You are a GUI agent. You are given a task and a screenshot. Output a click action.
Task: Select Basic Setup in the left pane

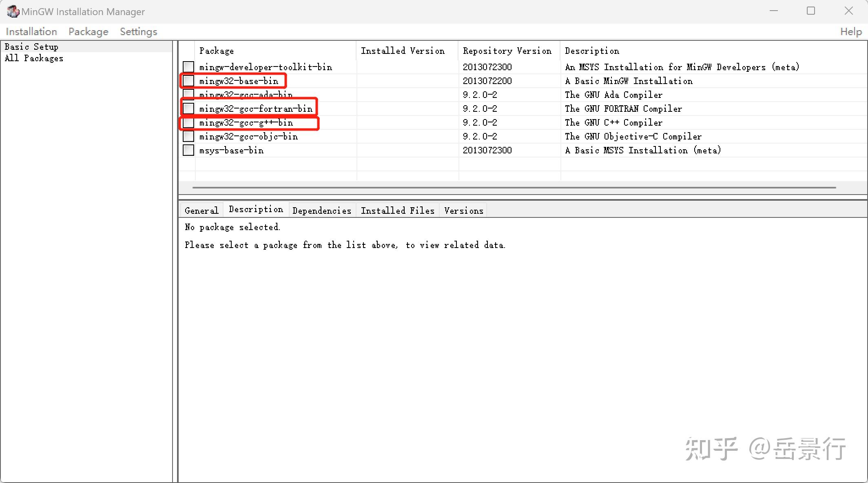(x=31, y=47)
